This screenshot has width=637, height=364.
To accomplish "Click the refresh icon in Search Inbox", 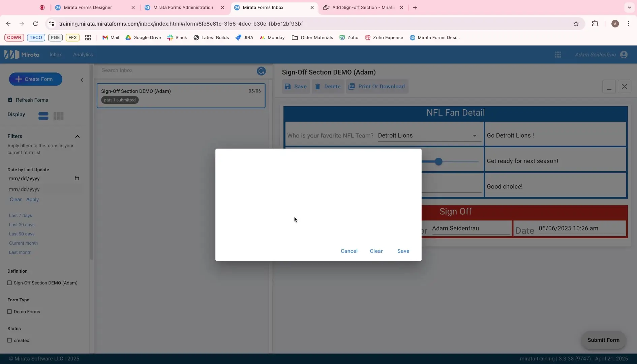I will pos(262,71).
